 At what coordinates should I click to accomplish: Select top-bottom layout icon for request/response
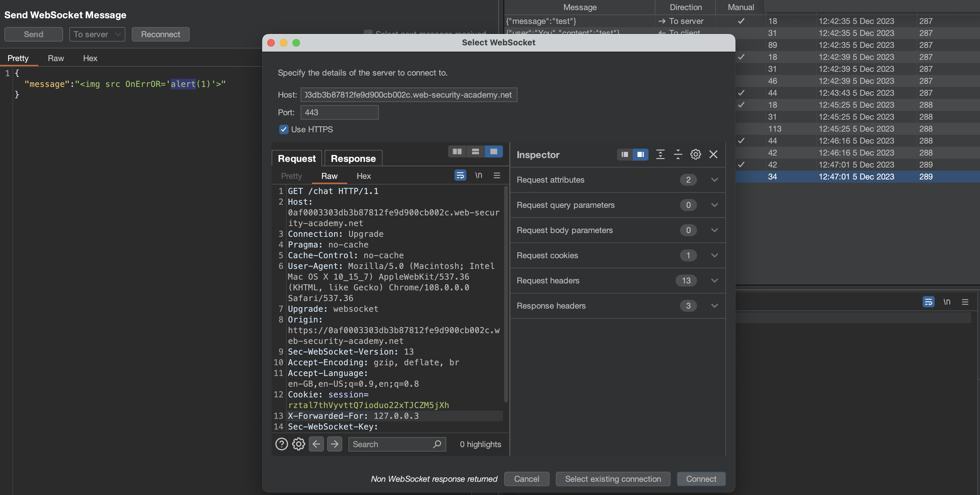(475, 151)
